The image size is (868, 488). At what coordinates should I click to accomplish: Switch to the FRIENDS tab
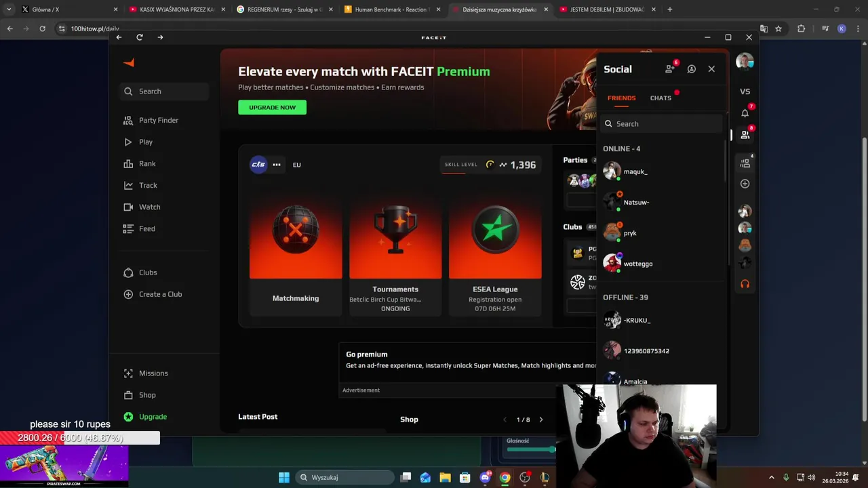[621, 98]
